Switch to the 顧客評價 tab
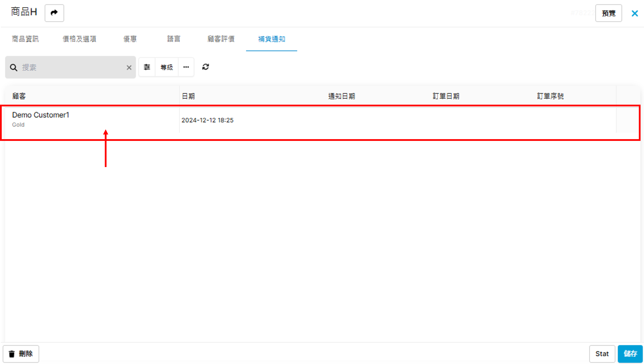 click(221, 39)
